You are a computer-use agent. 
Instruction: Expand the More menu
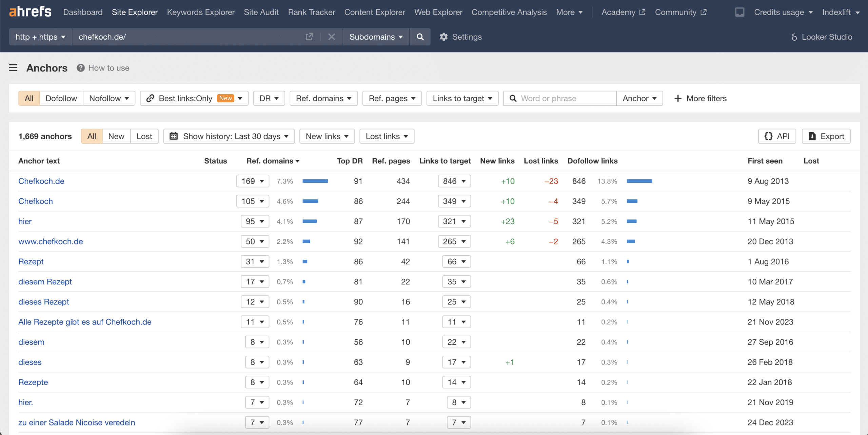tap(570, 12)
